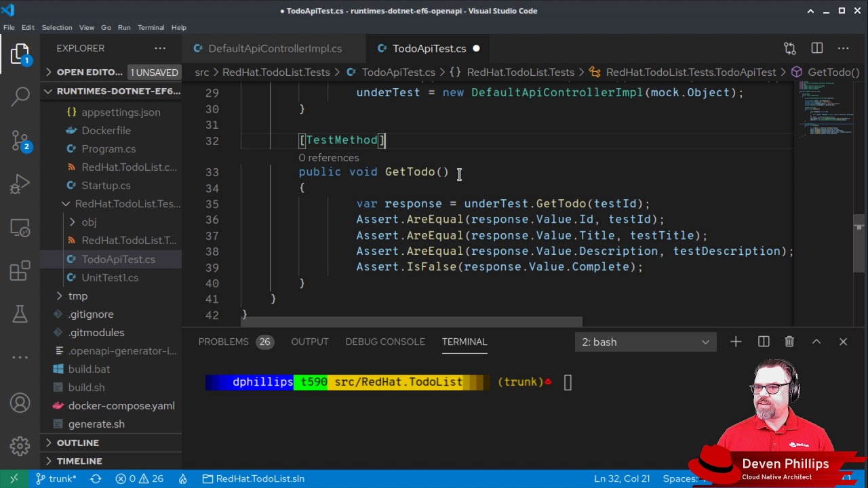This screenshot has width=868, height=488.
Task: Open the terminal selector dropdown 2: bash
Action: [646, 342]
